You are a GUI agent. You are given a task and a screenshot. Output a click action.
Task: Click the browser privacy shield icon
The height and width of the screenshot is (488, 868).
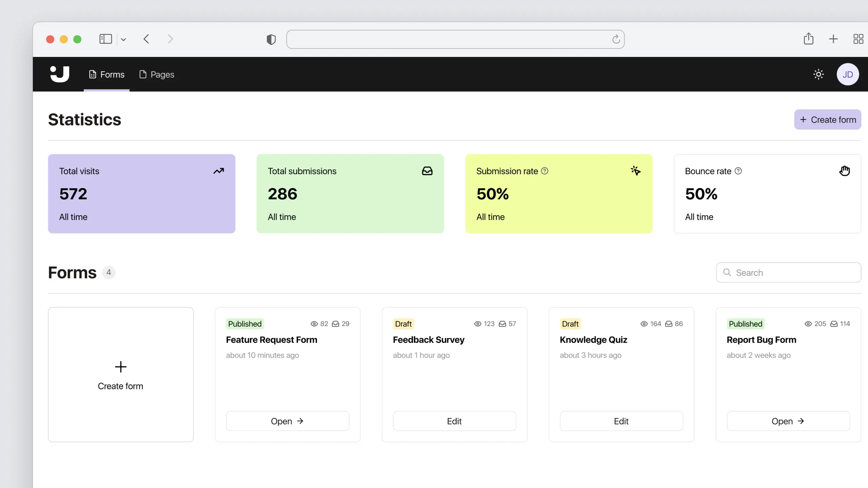coord(271,39)
